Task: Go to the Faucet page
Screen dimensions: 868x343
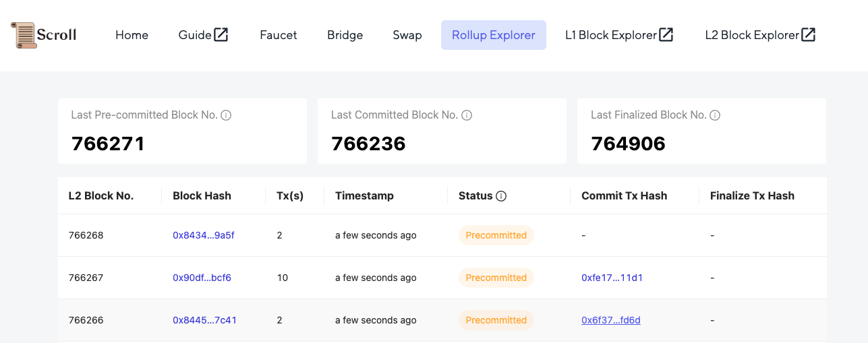Action: 279,35
